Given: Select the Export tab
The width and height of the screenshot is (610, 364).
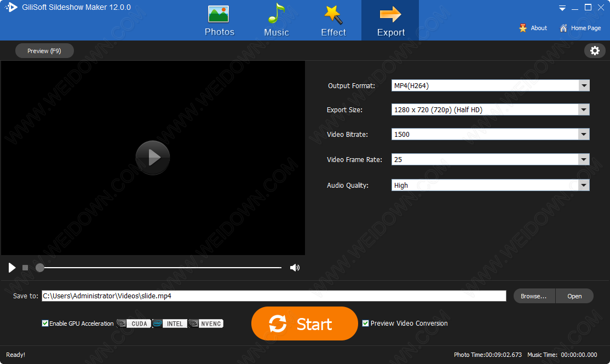Looking at the screenshot, I should click(x=390, y=21).
